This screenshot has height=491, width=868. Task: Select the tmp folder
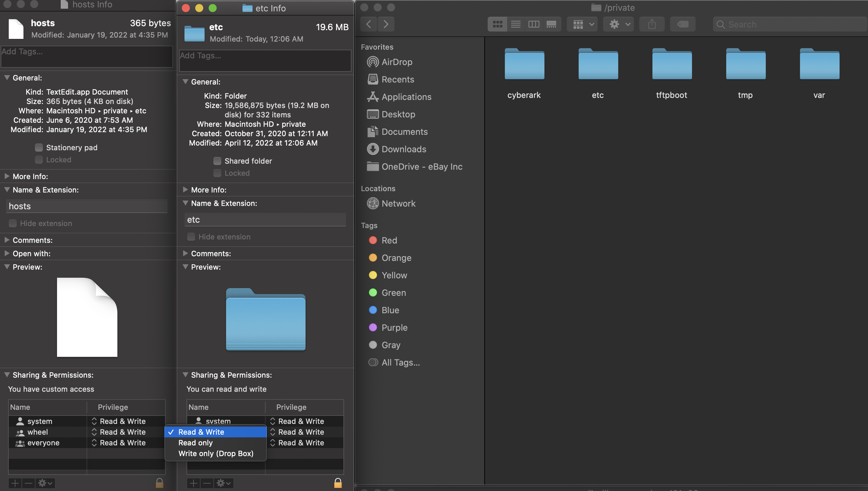click(745, 73)
